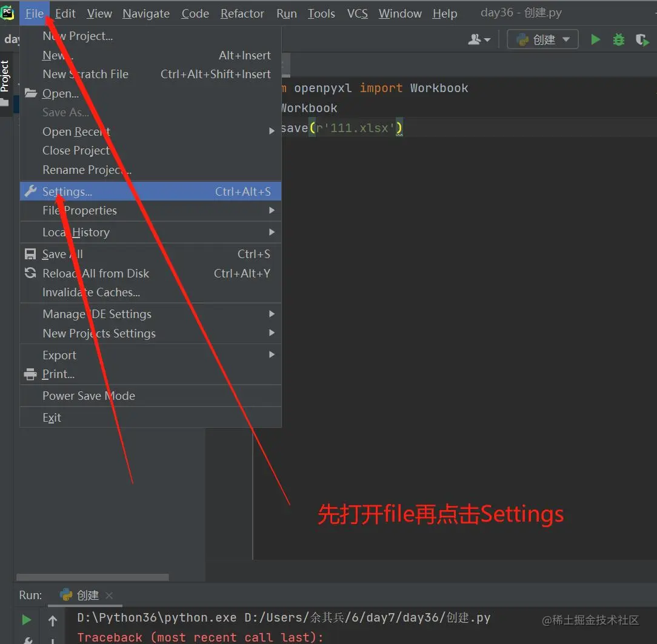This screenshot has width=657, height=644.
Task: Open the Edit menu
Action: click(x=65, y=13)
